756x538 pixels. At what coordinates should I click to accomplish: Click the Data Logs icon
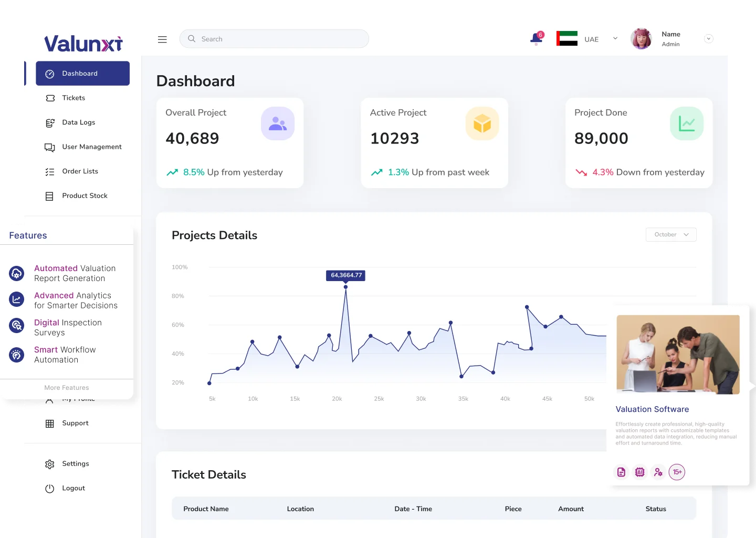[x=49, y=122]
